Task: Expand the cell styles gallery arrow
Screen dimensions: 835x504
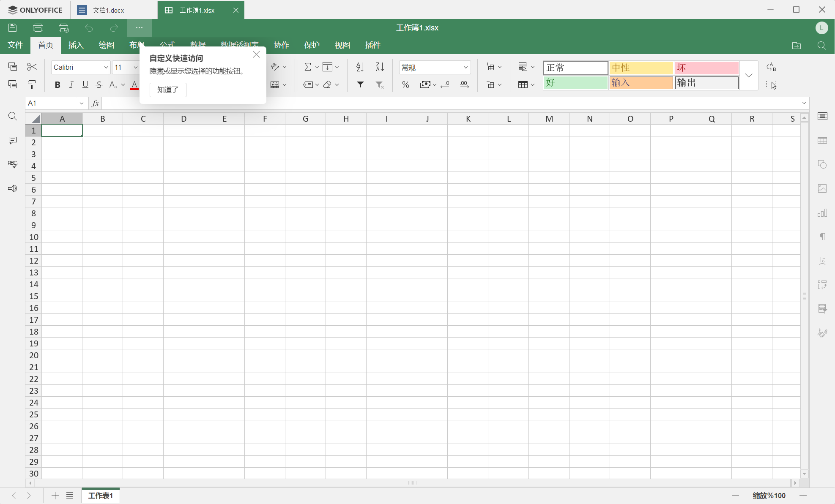Action: 748,76
